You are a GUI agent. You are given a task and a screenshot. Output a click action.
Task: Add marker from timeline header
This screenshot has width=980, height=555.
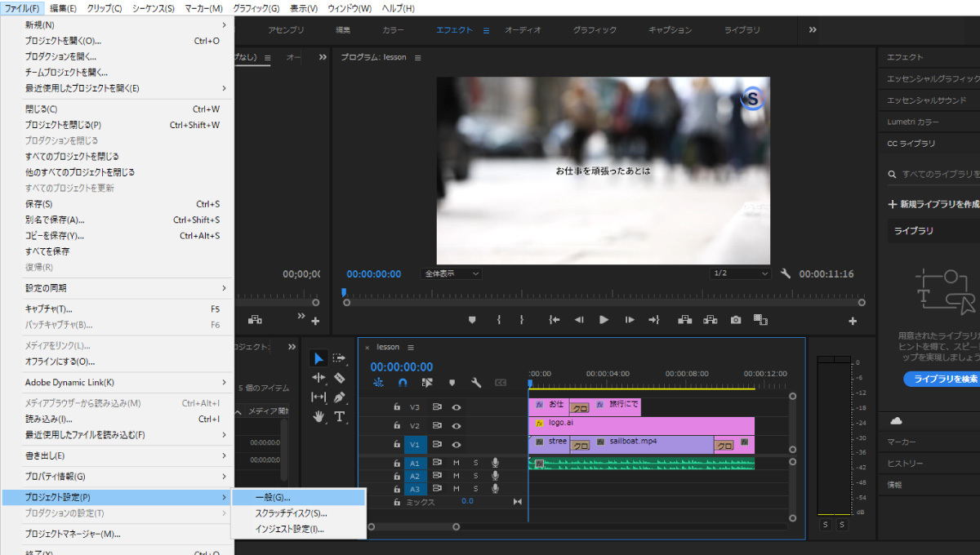tap(452, 382)
